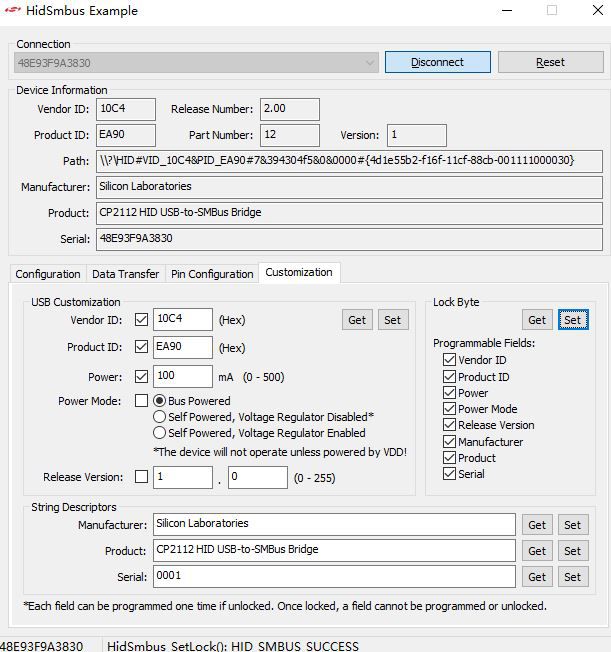Click the Release Version major number field
The width and height of the screenshot is (611, 652).
(183, 477)
